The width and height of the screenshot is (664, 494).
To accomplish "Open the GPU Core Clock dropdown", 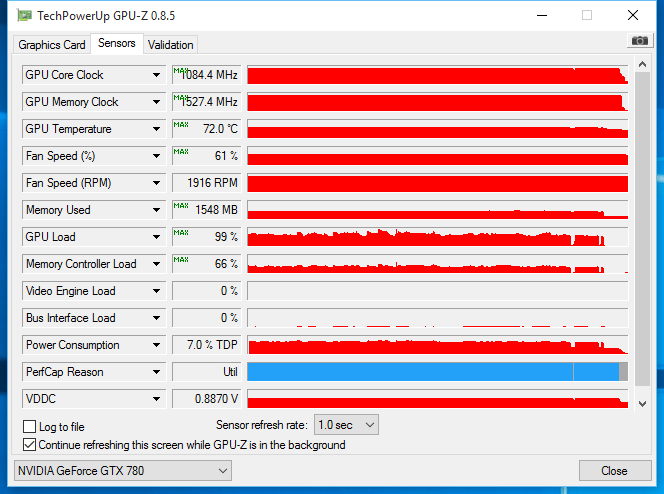I will point(156,75).
